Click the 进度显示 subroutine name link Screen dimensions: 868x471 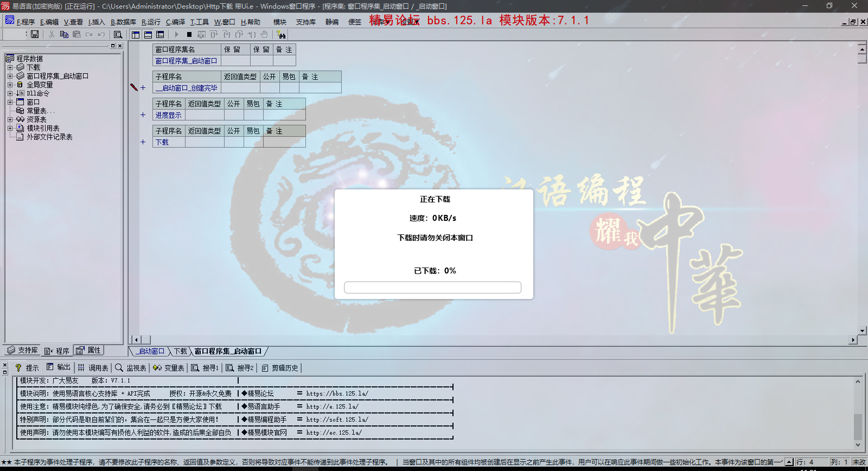point(169,115)
